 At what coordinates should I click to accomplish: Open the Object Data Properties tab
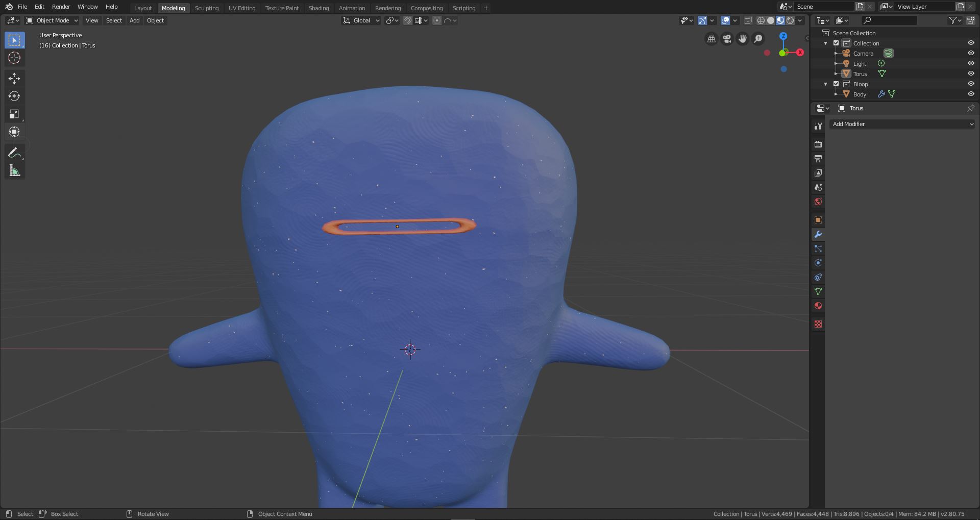818,291
